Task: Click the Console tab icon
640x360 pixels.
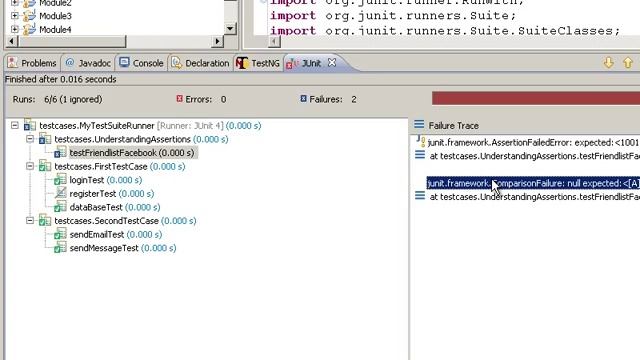Action: (x=124, y=62)
